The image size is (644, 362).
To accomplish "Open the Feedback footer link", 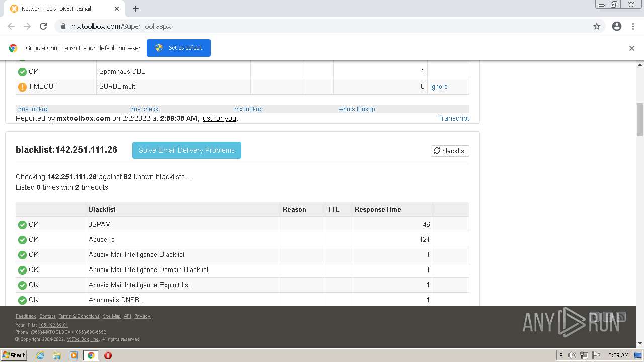I will [x=26, y=316].
